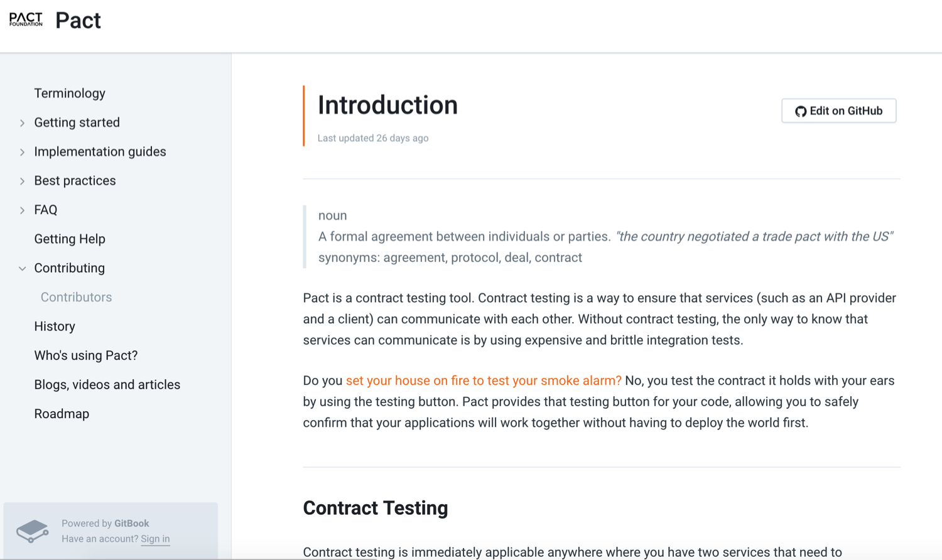Viewport: 942px width, 560px height.
Task: Open the Contributors subpage
Action: 76,298
